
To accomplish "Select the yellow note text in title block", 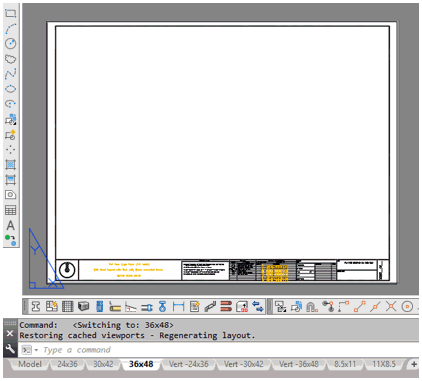I will click(x=128, y=270).
